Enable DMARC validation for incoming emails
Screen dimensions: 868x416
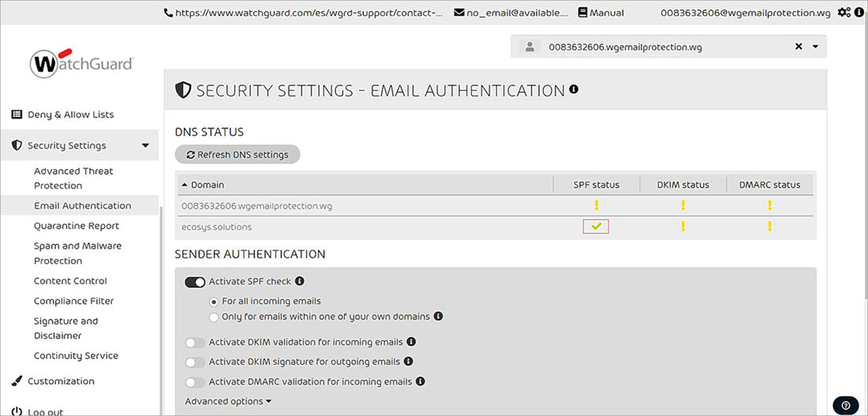click(195, 382)
